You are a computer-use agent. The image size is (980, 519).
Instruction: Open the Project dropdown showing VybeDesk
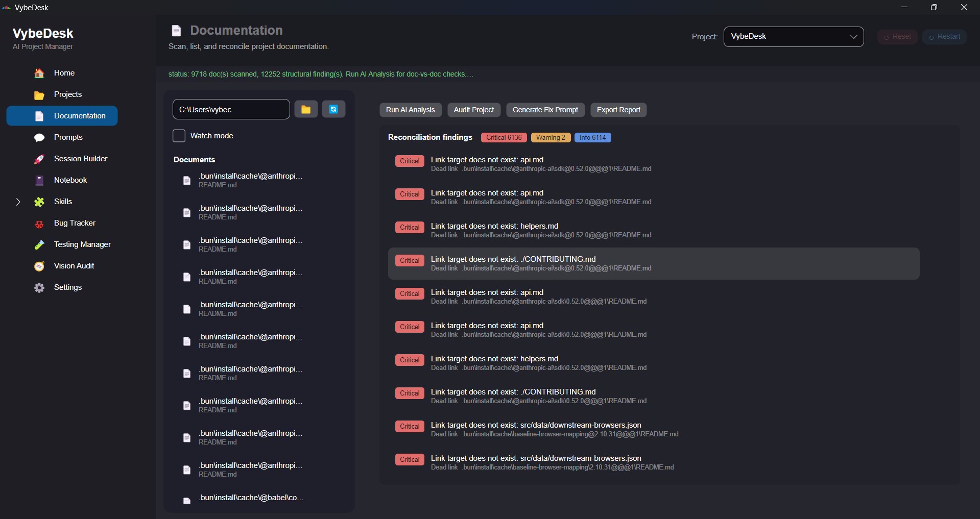coord(794,37)
